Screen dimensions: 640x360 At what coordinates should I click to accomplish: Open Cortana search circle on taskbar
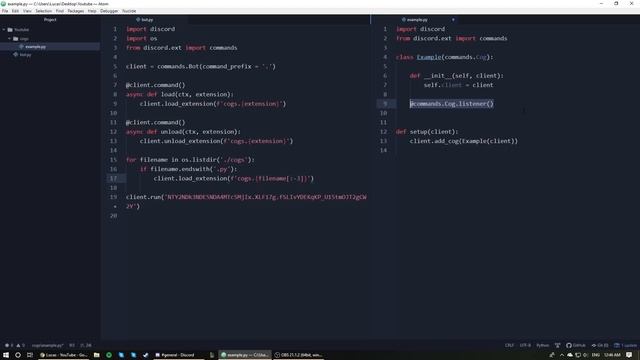point(18,355)
